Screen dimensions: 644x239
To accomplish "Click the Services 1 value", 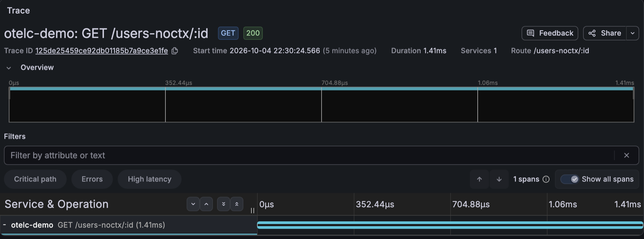I will pos(495,51).
